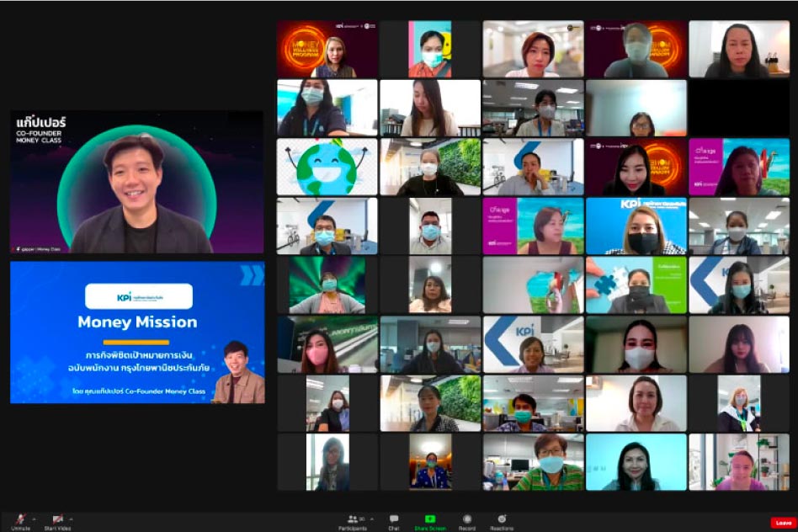Click the top-left Money Wellness Program tile
The height and width of the screenshot is (532, 798).
click(327, 49)
